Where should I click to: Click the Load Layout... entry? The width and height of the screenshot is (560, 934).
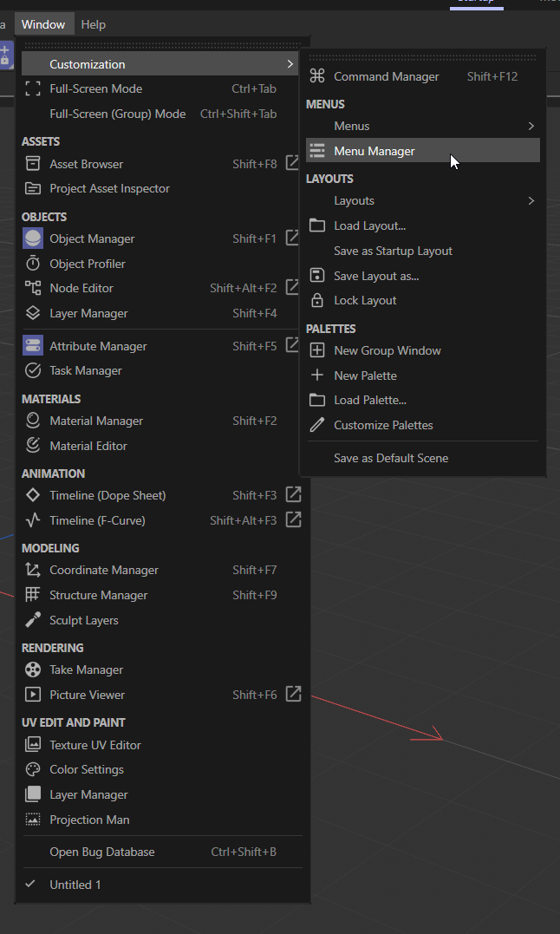pyautogui.click(x=422, y=225)
